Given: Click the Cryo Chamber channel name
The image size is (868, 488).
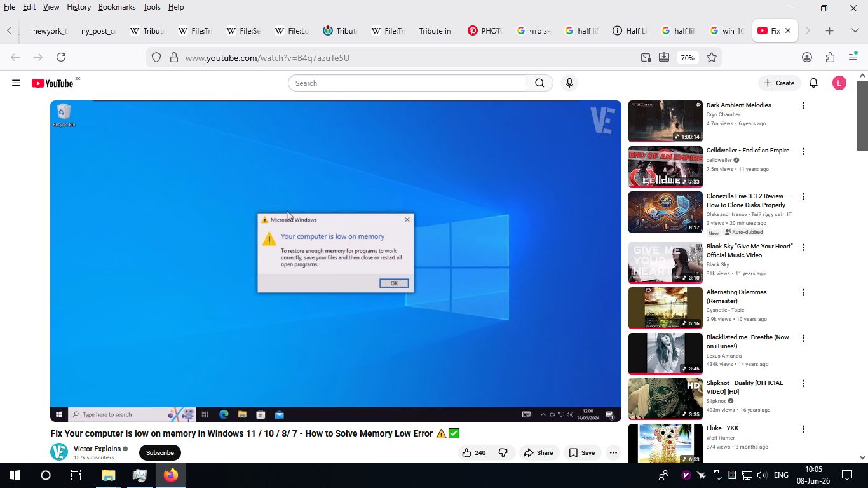Looking at the screenshot, I should click(x=723, y=115).
